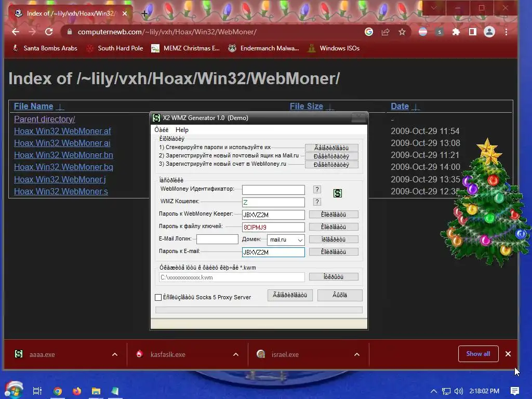Open File Explorer from taskbar
Screen dimensions: 532x399
[x=96, y=391]
